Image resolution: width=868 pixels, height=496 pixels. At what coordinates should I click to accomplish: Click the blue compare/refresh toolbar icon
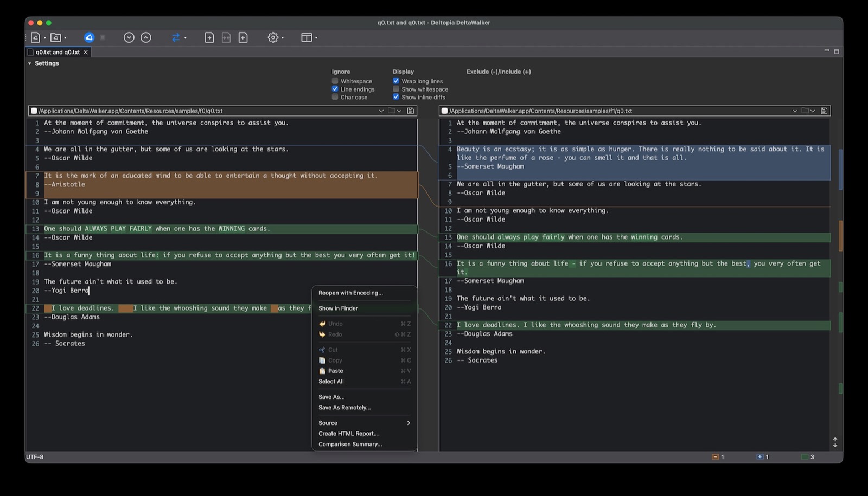(x=89, y=37)
